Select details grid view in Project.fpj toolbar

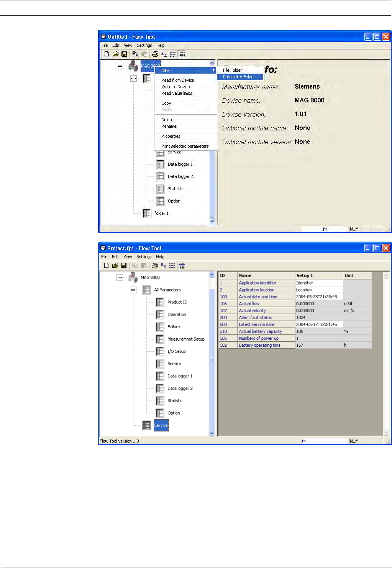click(x=182, y=265)
